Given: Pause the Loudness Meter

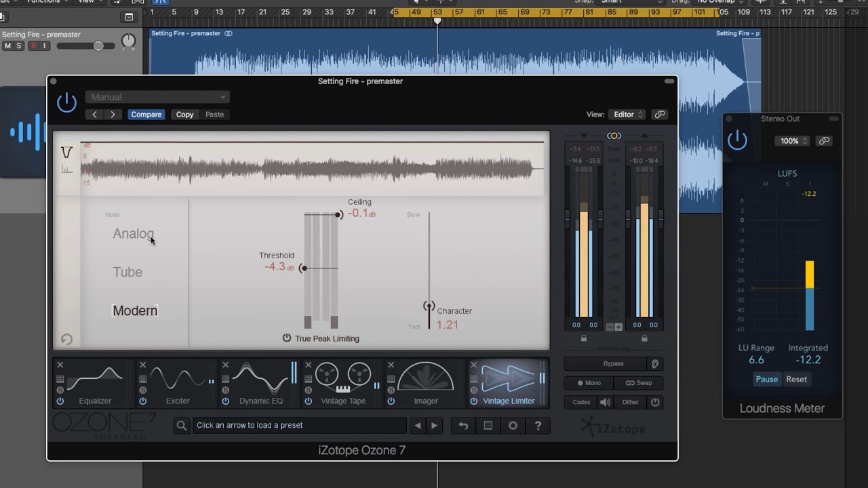Looking at the screenshot, I should coord(767,380).
